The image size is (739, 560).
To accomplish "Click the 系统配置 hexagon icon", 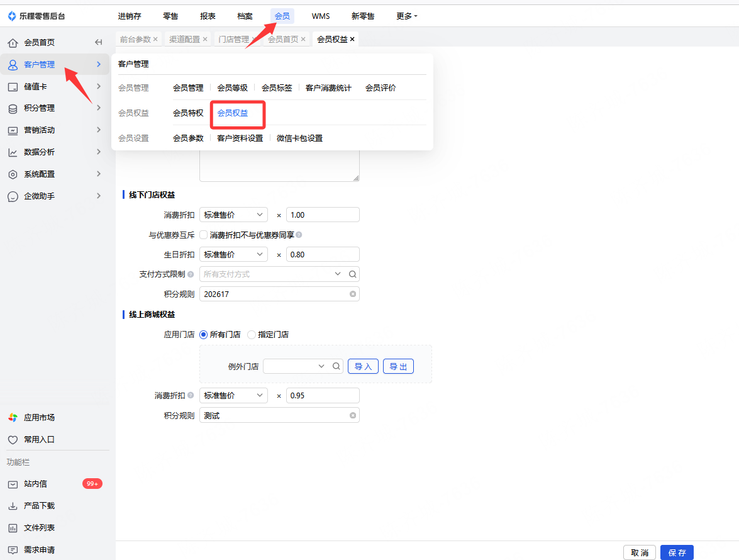I will [x=13, y=174].
